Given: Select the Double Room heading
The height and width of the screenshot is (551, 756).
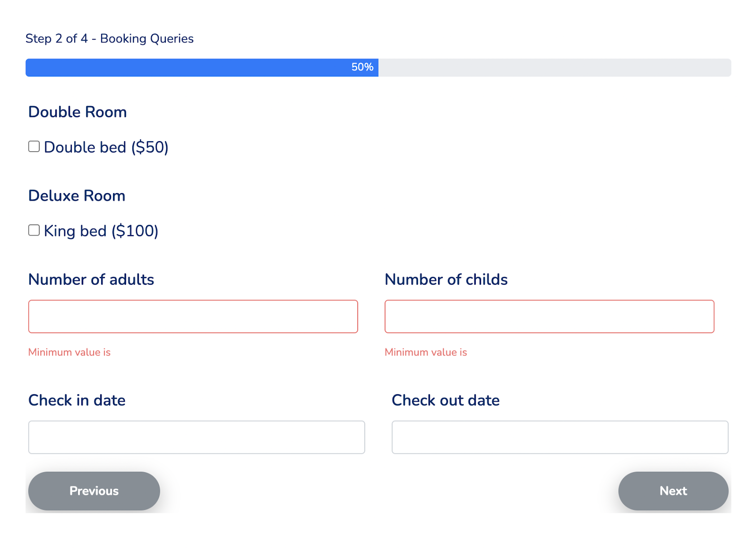Looking at the screenshot, I should tap(77, 112).
